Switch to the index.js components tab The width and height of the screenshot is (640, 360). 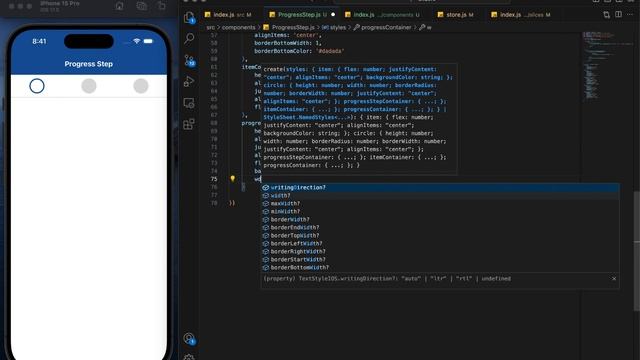(382, 15)
